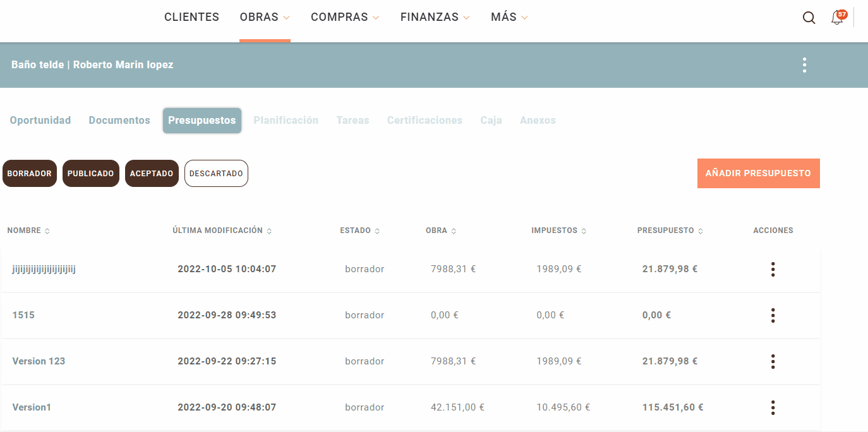The height and width of the screenshot is (432, 868).
Task: Click the Añadir Presupuesto button
Action: pos(758,173)
